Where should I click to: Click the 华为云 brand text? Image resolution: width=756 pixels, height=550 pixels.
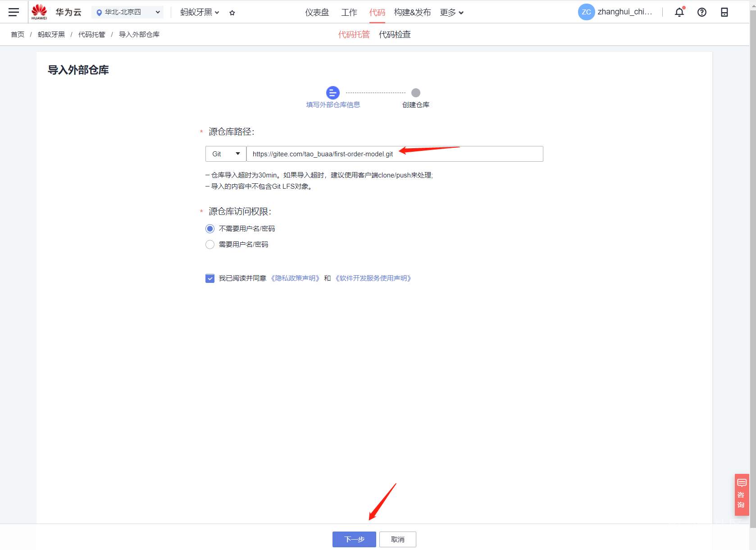point(68,12)
